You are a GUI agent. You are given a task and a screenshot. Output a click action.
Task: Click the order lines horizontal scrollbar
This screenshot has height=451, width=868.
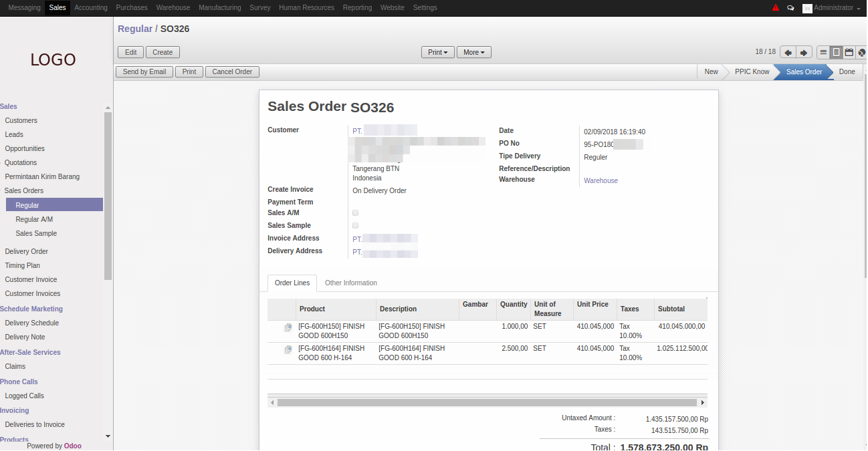[x=487, y=402]
